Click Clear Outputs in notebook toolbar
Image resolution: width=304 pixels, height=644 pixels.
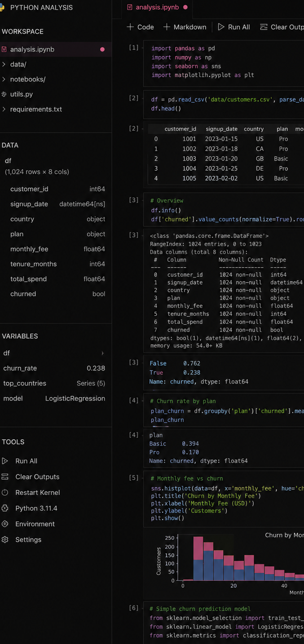(282, 27)
